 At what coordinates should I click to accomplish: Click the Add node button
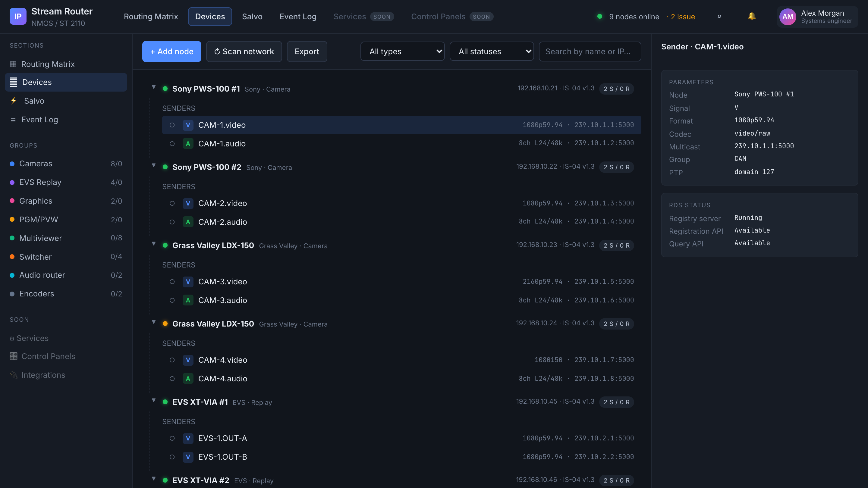click(x=172, y=52)
